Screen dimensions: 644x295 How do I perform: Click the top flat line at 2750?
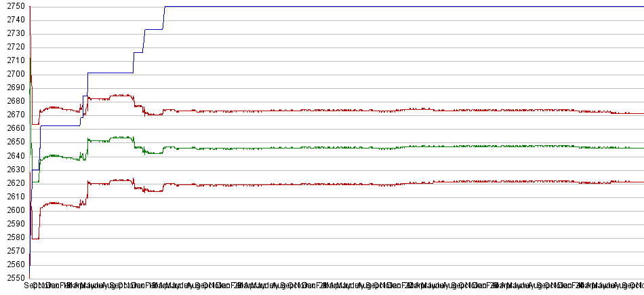pos(407,7)
